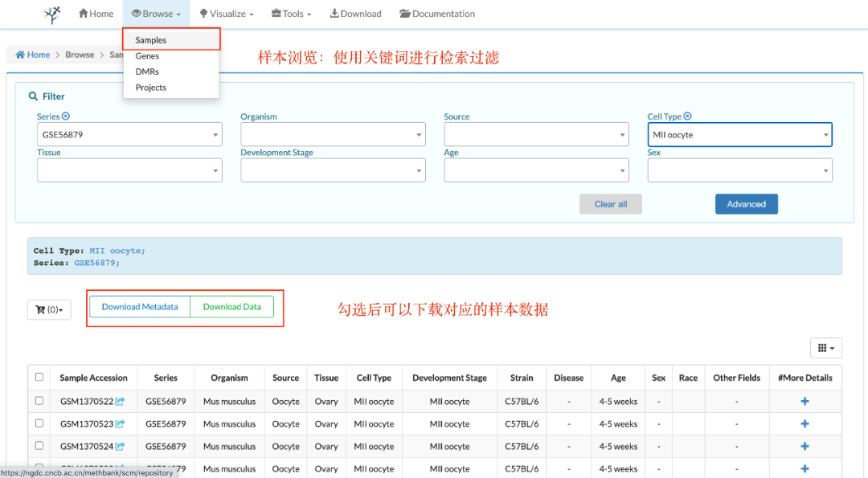
Task: Open the Cell Type MII oocyte dropdown
Action: pos(739,134)
